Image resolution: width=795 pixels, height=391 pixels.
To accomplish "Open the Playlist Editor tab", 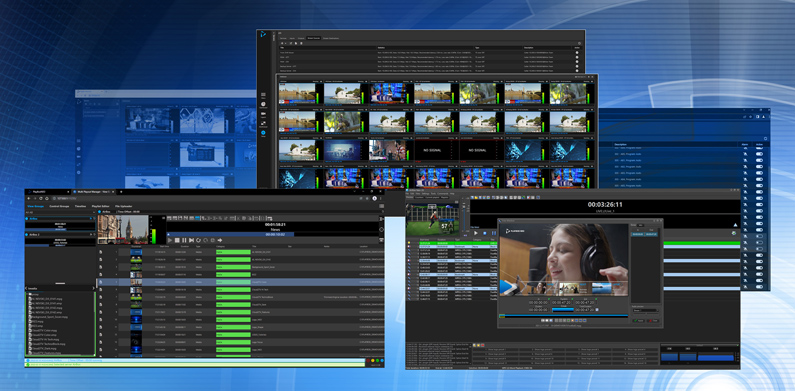I will (x=100, y=206).
